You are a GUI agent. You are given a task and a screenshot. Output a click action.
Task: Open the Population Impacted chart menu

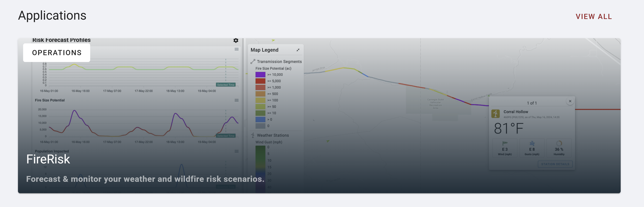pyautogui.click(x=236, y=151)
